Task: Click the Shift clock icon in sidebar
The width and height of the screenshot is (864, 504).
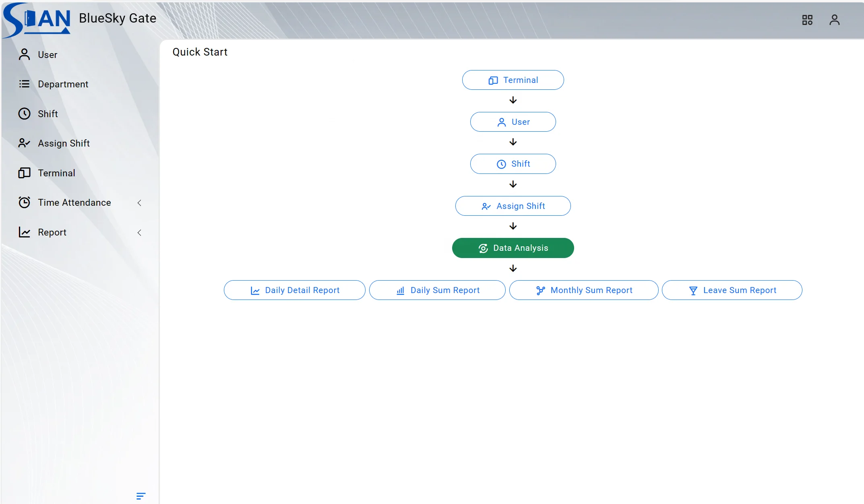Action: [24, 114]
